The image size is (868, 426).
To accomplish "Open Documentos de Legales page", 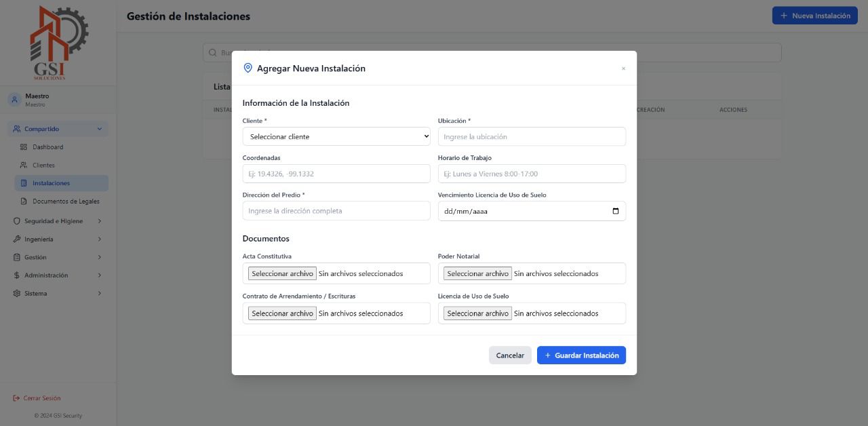I will click(x=65, y=201).
